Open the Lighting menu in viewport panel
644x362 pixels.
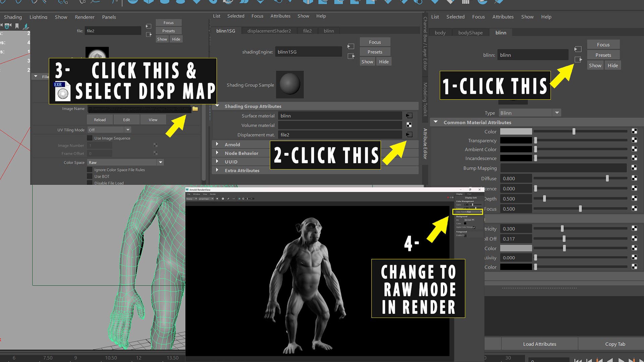(x=38, y=17)
